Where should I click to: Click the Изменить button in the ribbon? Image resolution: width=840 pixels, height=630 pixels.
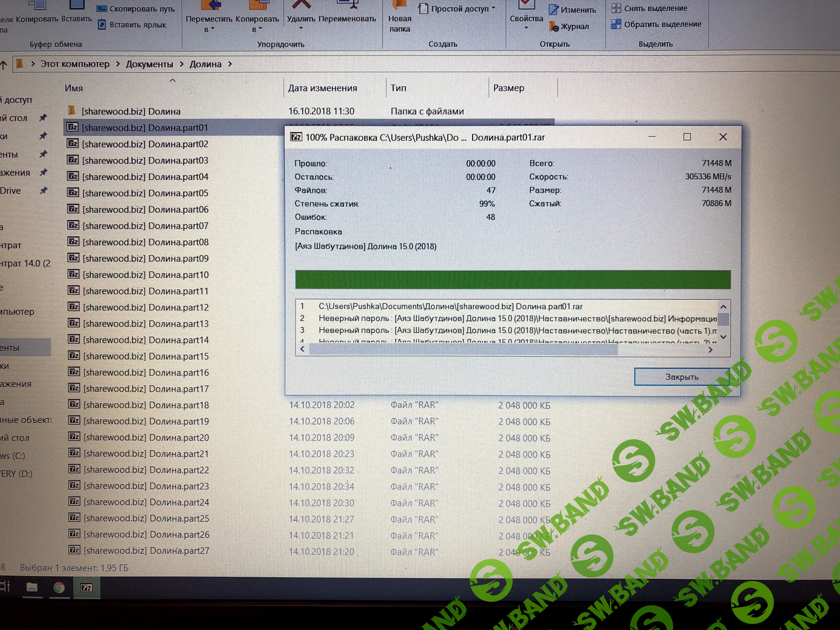pyautogui.click(x=577, y=10)
